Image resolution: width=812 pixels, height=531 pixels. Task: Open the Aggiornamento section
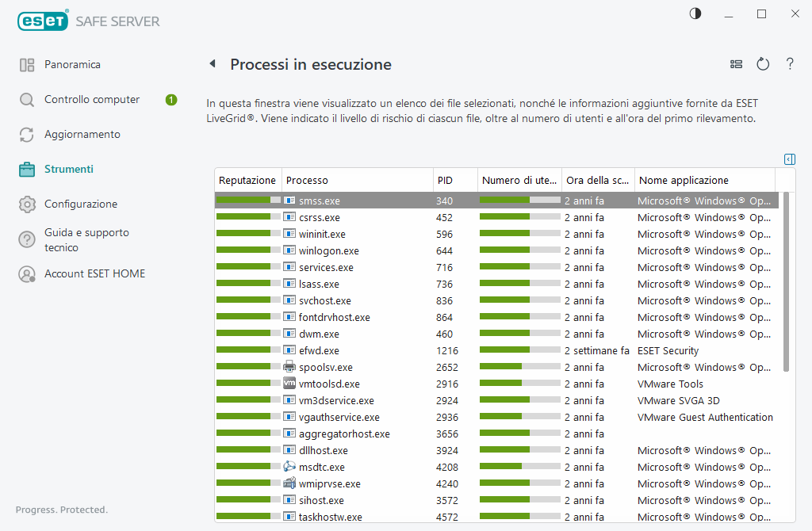tap(82, 134)
